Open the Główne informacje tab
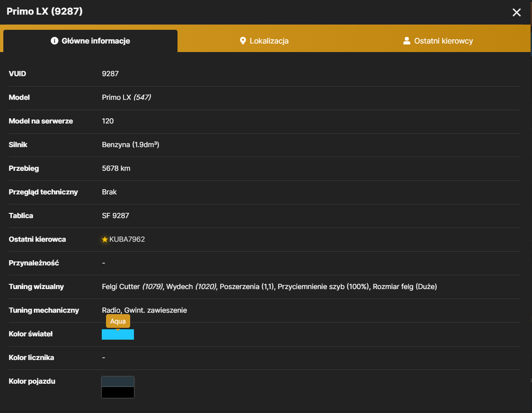The height and width of the screenshot is (413, 532). [90, 41]
